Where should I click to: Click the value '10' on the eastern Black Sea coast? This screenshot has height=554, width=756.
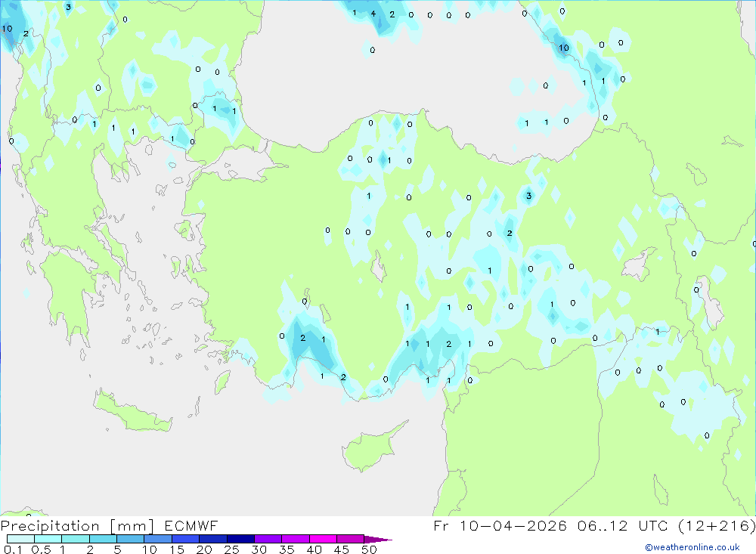(x=564, y=48)
